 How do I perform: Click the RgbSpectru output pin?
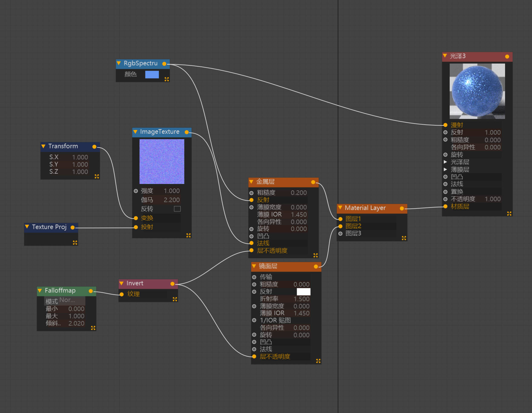tap(164, 64)
